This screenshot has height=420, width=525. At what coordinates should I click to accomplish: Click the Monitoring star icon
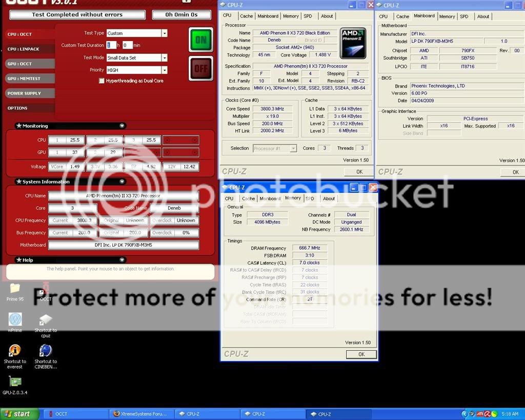19,126
